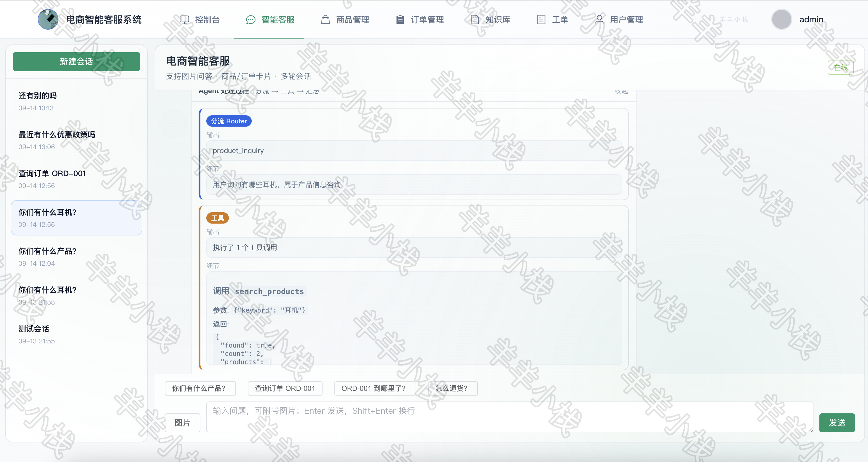Click the product_inquiry output text
This screenshot has height=462, width=868.
pyautogui.click(x=238, y=151)
